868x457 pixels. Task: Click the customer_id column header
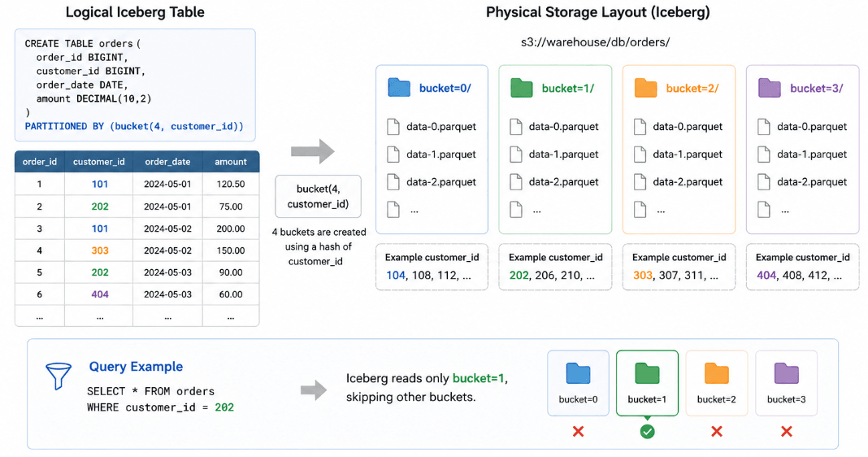coord(99,162)
